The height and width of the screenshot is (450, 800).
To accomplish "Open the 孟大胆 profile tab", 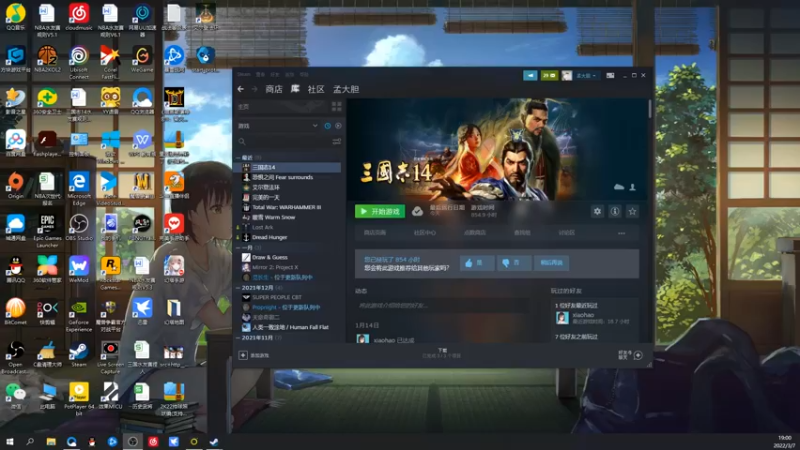I will tap(346, 89).
